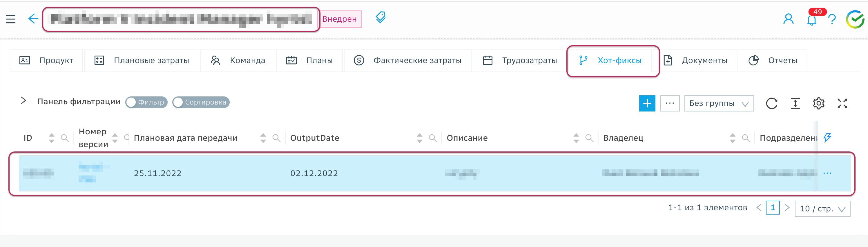Click the tag label icon
The height and width of the screenshot is (247, 868).
(380, 17)
